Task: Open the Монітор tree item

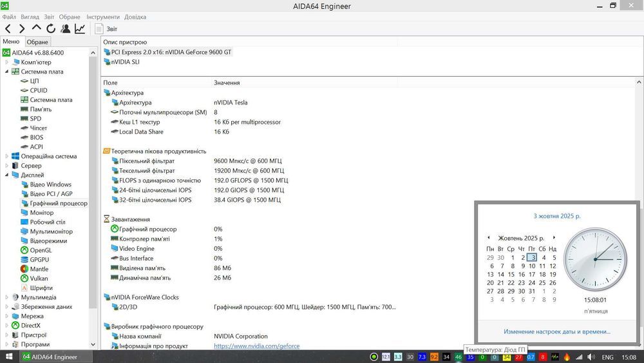Action: point(41,213)
